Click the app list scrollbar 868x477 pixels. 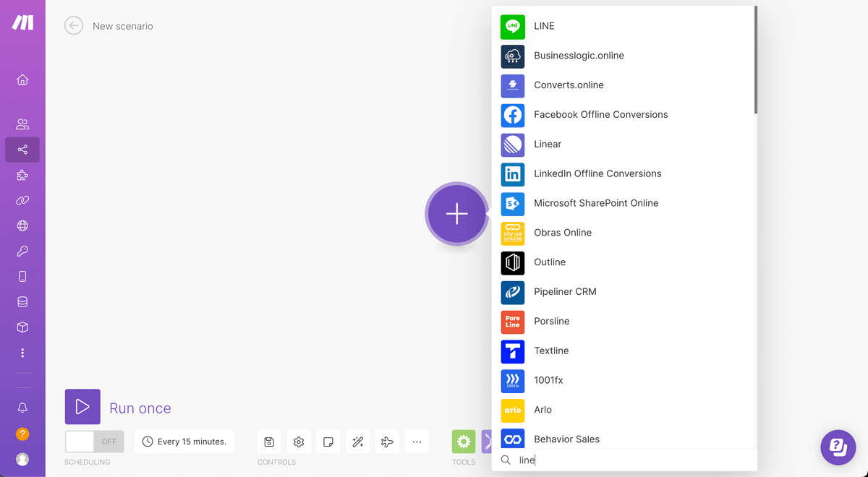tap(756, 60)
